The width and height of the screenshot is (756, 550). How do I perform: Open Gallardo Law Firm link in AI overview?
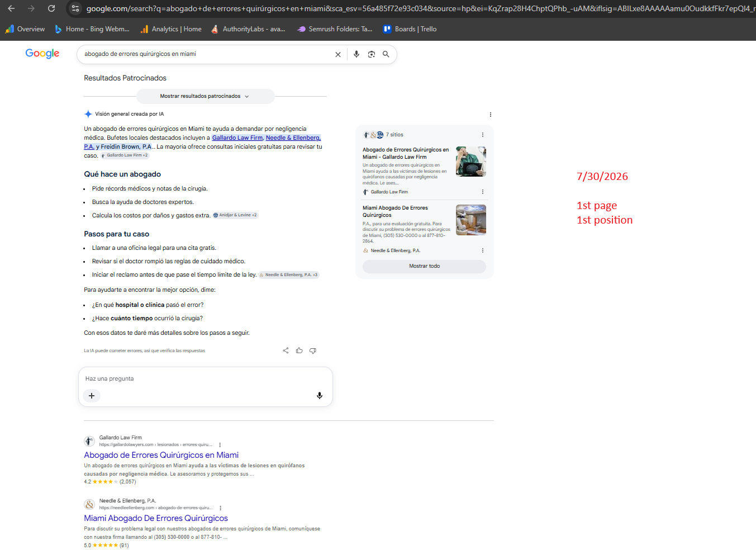(237, 137)
